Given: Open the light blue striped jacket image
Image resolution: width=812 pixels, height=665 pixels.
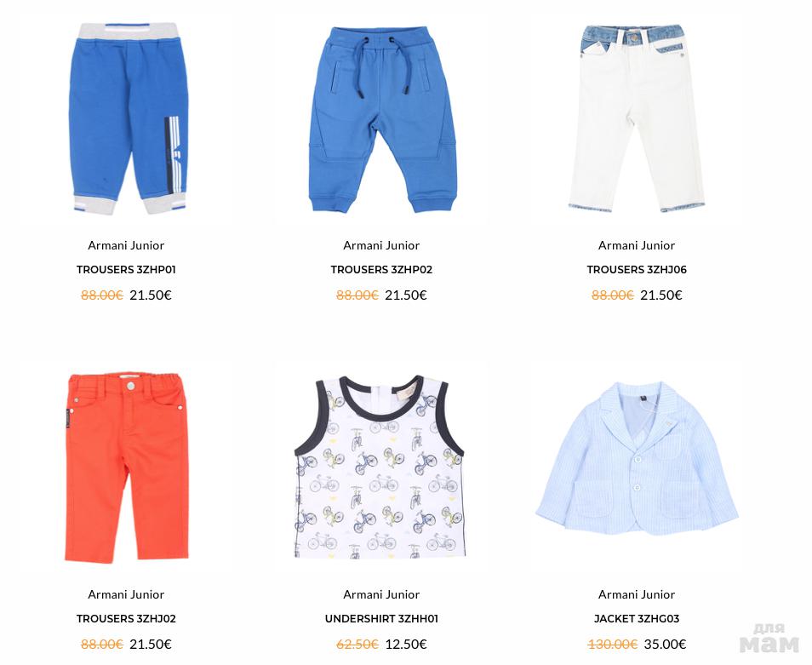Looking at the screenshot, I should tap(637, 459).
